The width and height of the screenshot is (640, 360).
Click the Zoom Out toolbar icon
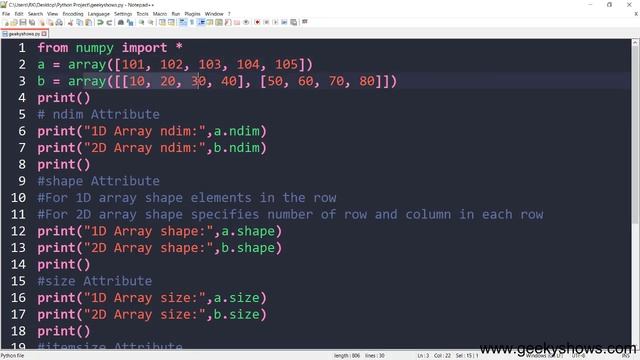click(151, 22)
